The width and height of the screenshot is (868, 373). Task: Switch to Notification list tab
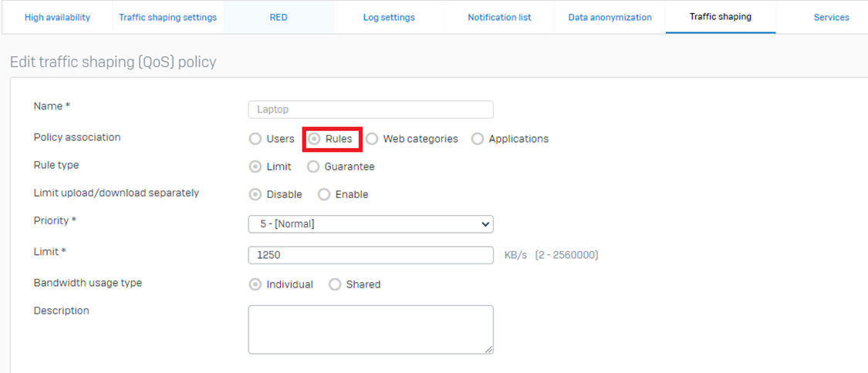pyautogui.click(x=499, y=17)
